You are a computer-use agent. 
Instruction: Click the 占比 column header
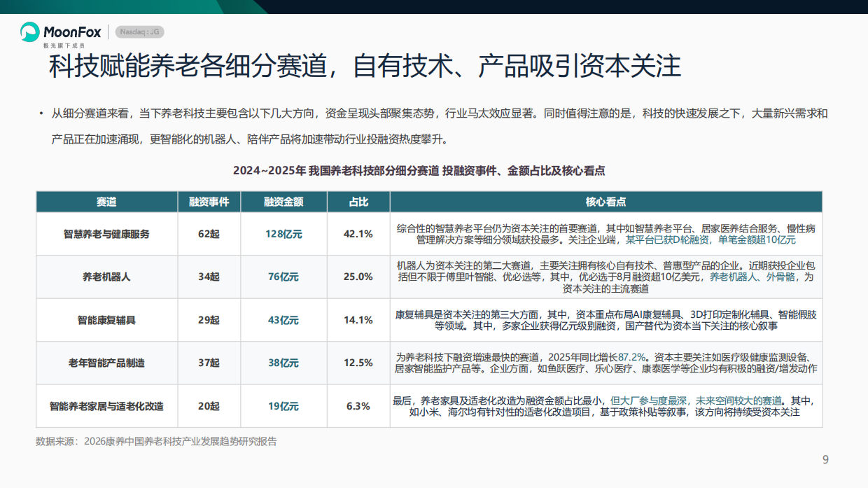click(x=358, y=202)
